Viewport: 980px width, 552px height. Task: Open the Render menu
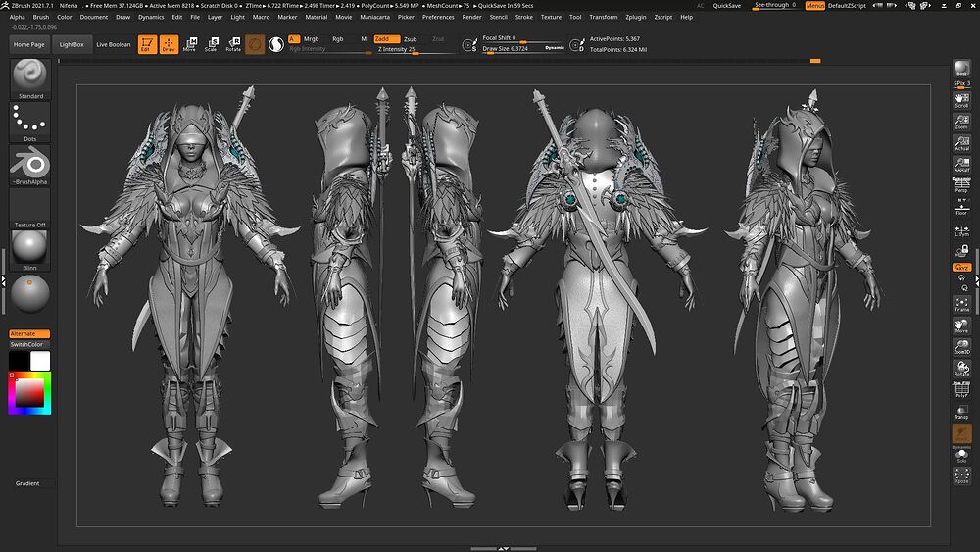(x=472, y=17)
